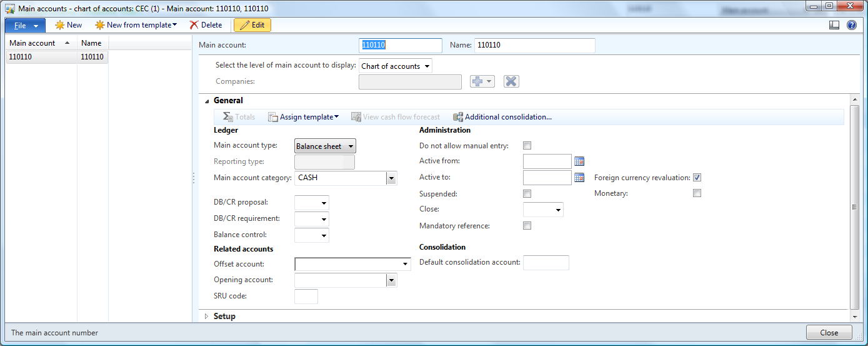Image resolution: width=868 pixels, height=346 pixels.
Task: Tick the Monetary checkbox
Action: [697, 193]
